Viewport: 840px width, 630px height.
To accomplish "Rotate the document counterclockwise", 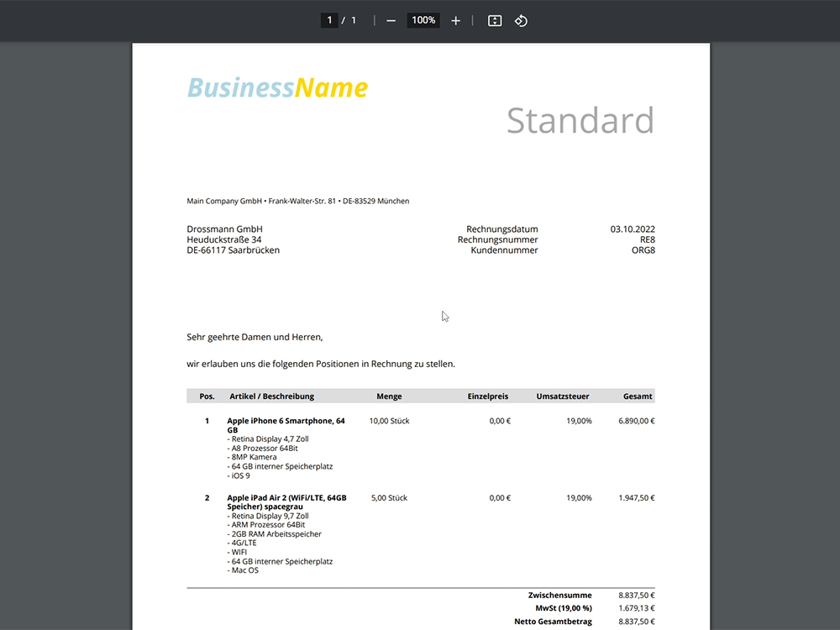I will pos(521,20).
